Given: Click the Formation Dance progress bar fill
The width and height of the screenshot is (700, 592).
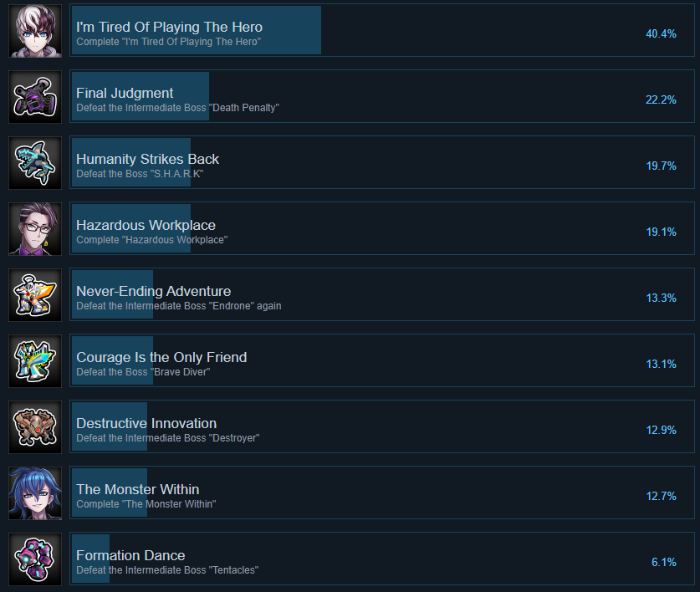Looking at the screenshot, I should 90,559.
